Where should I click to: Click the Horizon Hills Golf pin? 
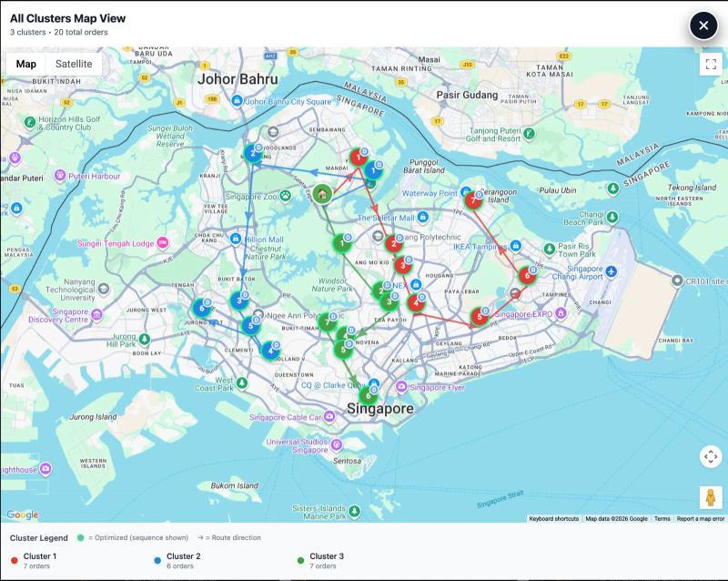[30, 123]
